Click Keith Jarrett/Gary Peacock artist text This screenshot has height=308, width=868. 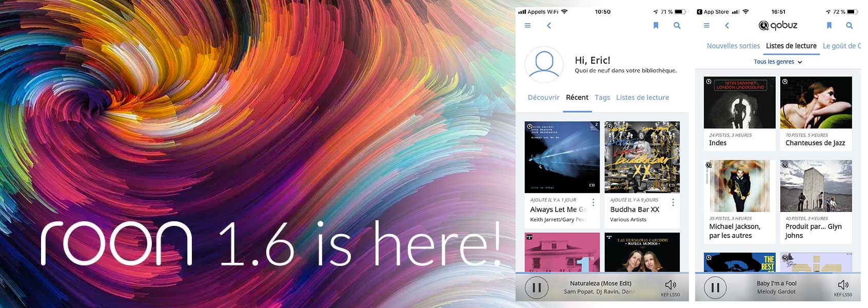[x=558, y=220]
